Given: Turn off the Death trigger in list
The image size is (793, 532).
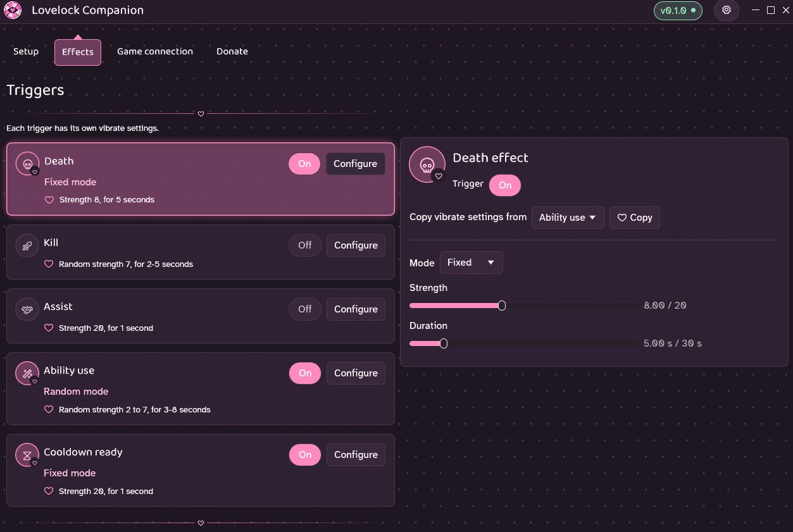Looking at the screenshot, I should pyautogui.click(x=304, y=164).
